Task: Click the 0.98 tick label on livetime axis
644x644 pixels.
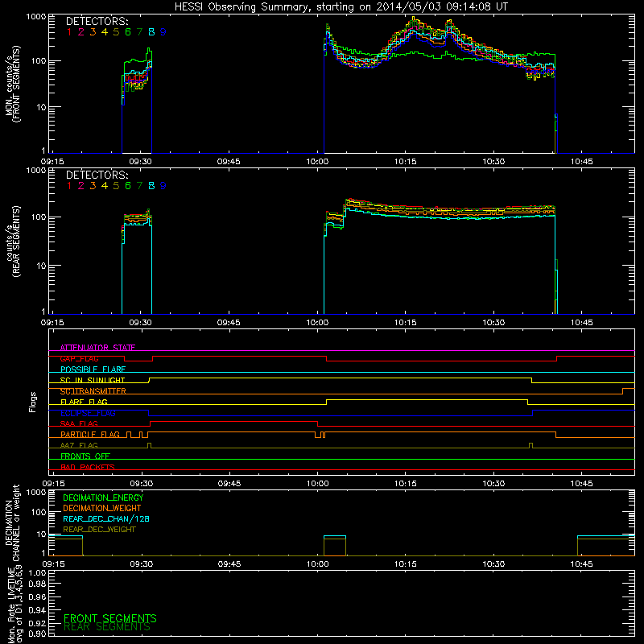Action: 37,584
